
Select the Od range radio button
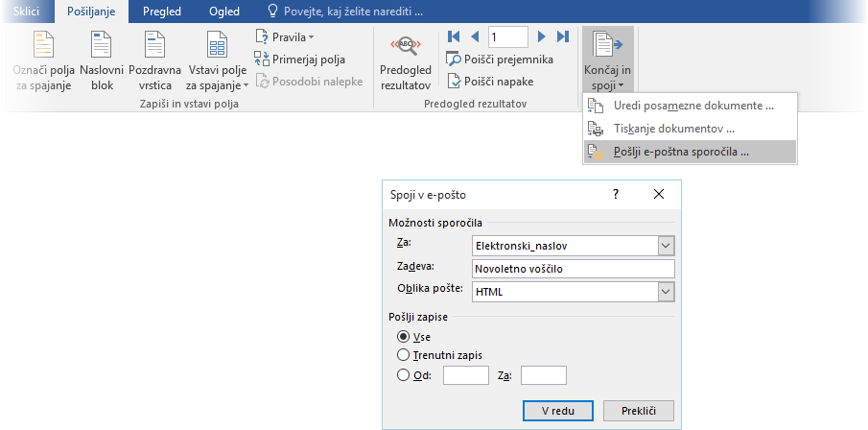tap(403, 375)
